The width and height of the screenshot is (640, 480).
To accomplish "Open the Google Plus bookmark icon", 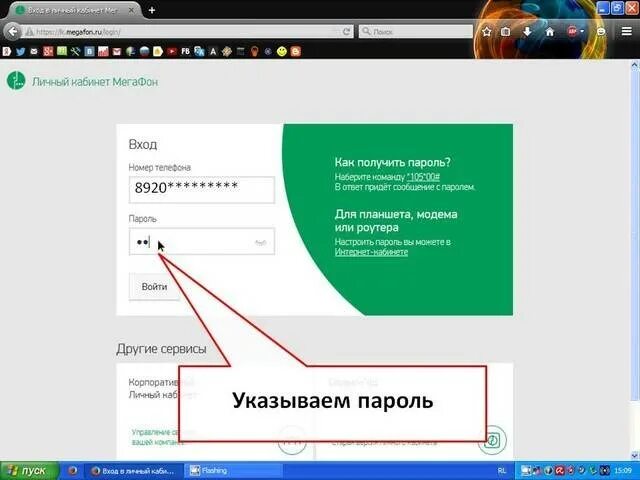I will click(48, 51).
